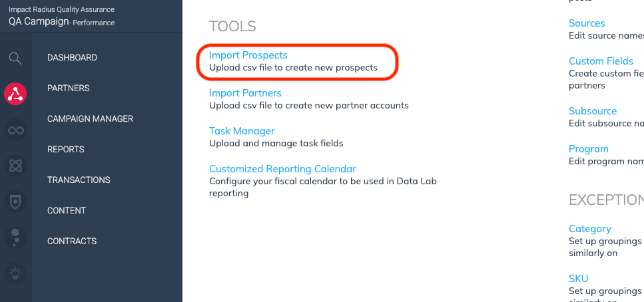Open the Task Manager link
Screen dimensions: 644x302
point(242,131)
